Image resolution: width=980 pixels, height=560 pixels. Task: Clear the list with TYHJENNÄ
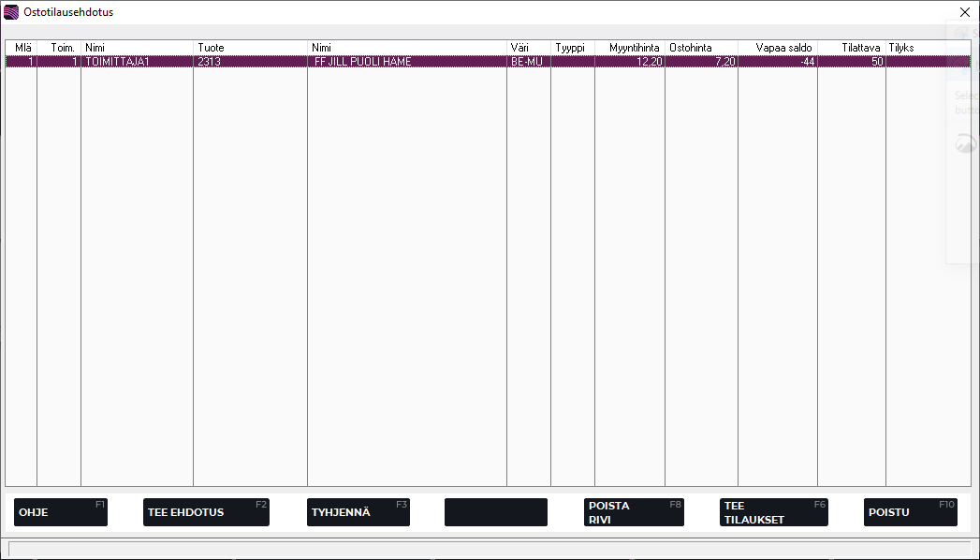coord(358,512)
